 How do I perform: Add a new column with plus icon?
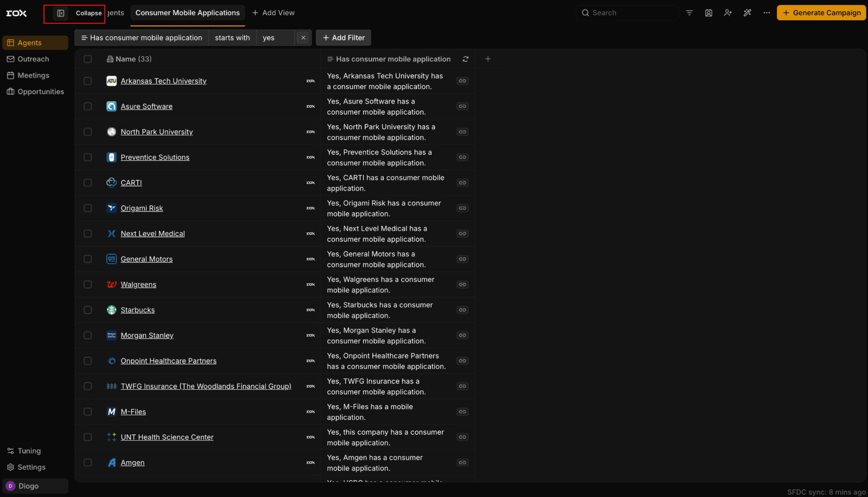(487, 59)
